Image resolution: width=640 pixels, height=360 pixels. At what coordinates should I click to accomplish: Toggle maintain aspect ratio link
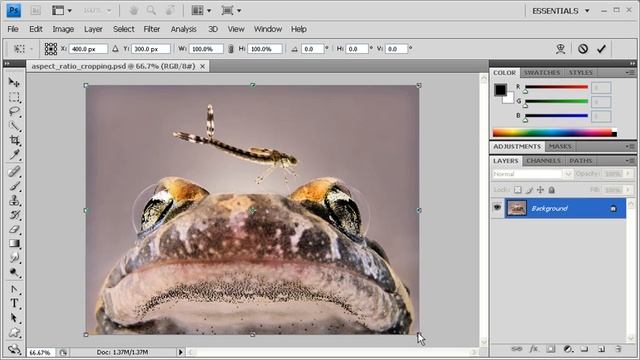click(231, 49)
